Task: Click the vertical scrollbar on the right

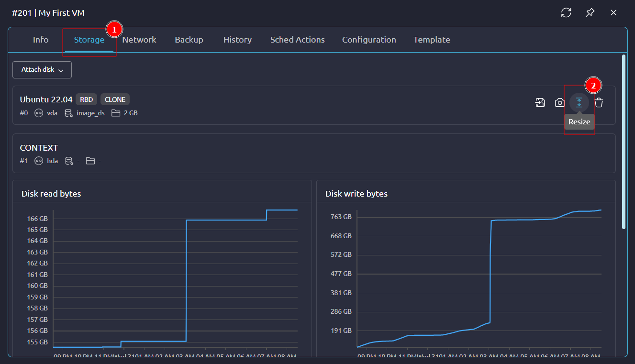Action: tap(624, 142)
